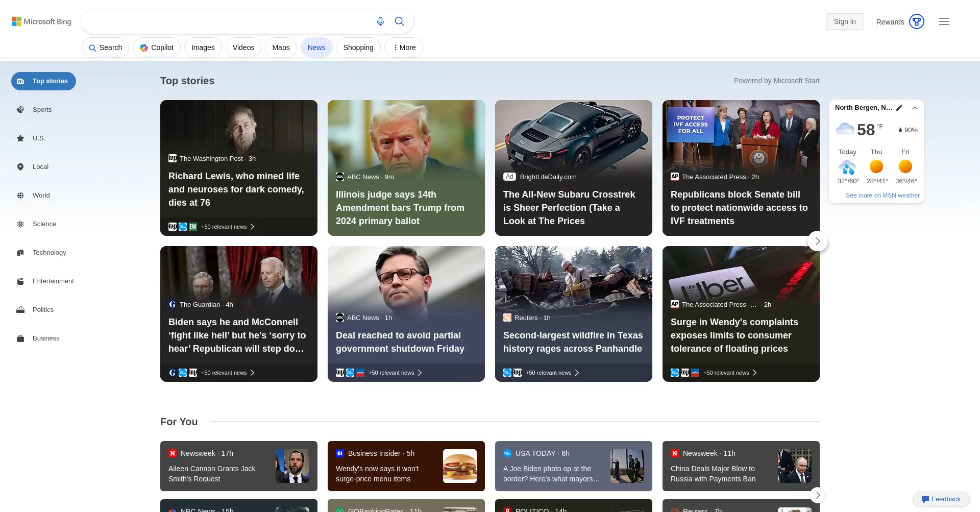
Task: Open the Copilot tab
Action: 157,47
